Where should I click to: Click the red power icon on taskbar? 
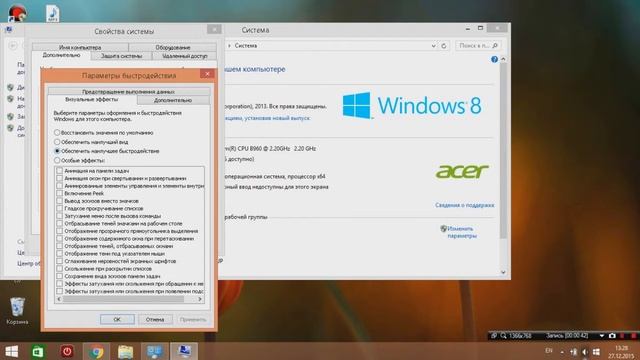pos(67,351)
